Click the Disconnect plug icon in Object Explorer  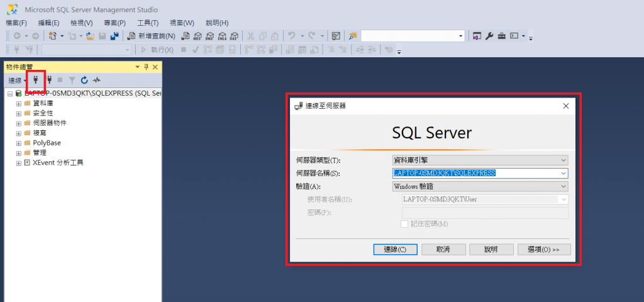pyautogui.click(x=50, y=80)
